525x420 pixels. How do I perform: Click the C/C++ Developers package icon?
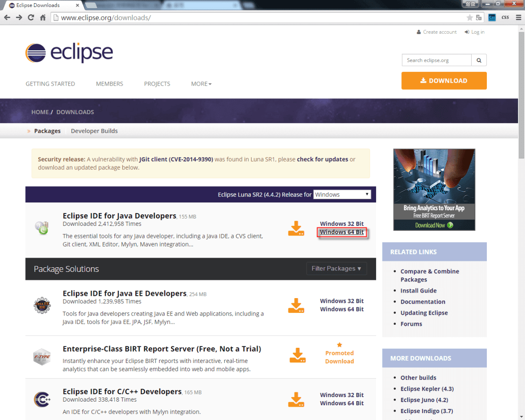[x=42, y=399]
